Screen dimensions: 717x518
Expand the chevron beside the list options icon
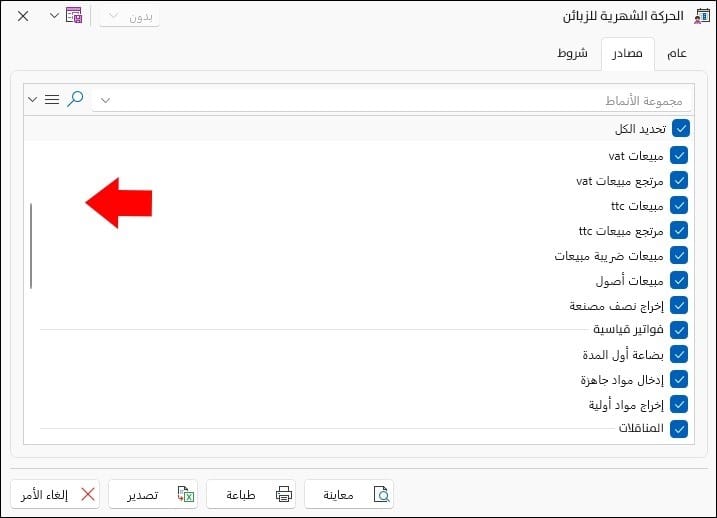32,99
